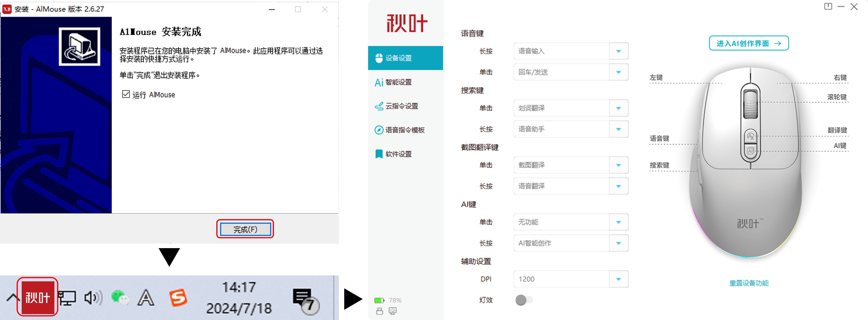Image resolution: width=868 pixels, height=320 pixels.
Task: Click the 左键 label beside the mouse
Action: coord(656,77)
